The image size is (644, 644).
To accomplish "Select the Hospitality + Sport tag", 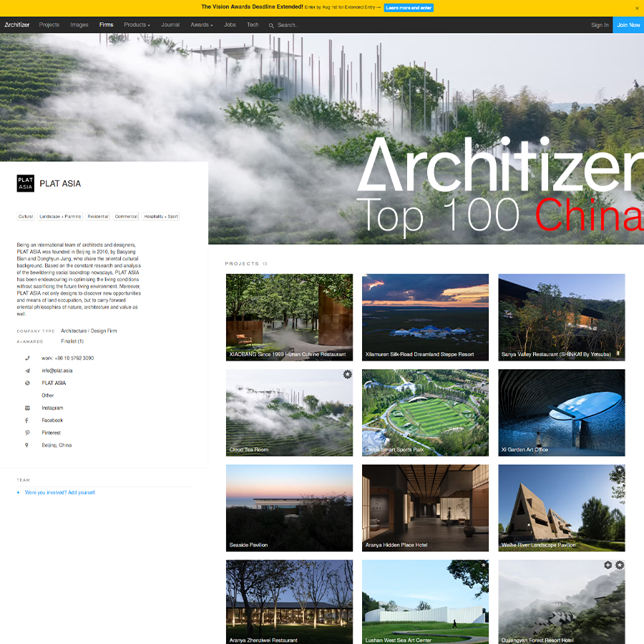I will [x=161, y=216].
